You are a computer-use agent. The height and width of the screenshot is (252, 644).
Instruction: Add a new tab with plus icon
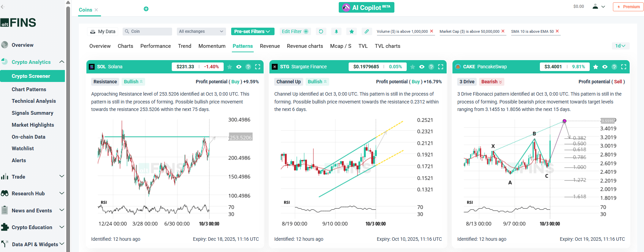tap(146, 9)
